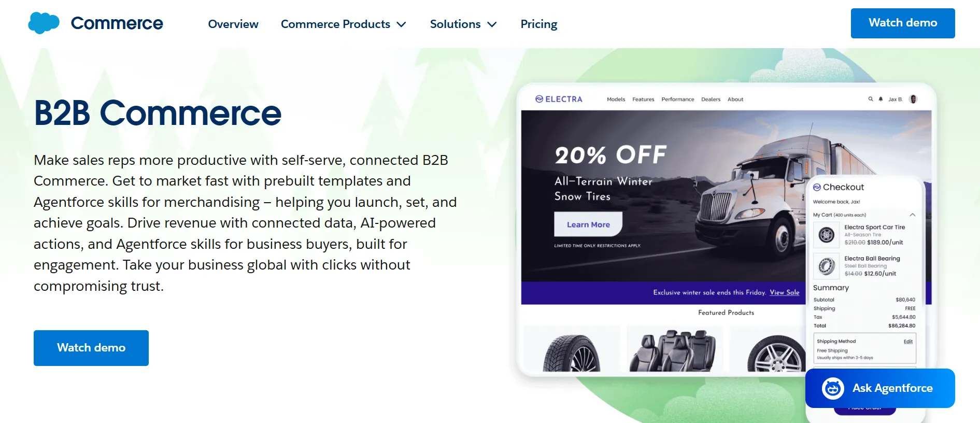Click Watch demo below the B2B description
The image size is (980, 423).
pos(91,348)
